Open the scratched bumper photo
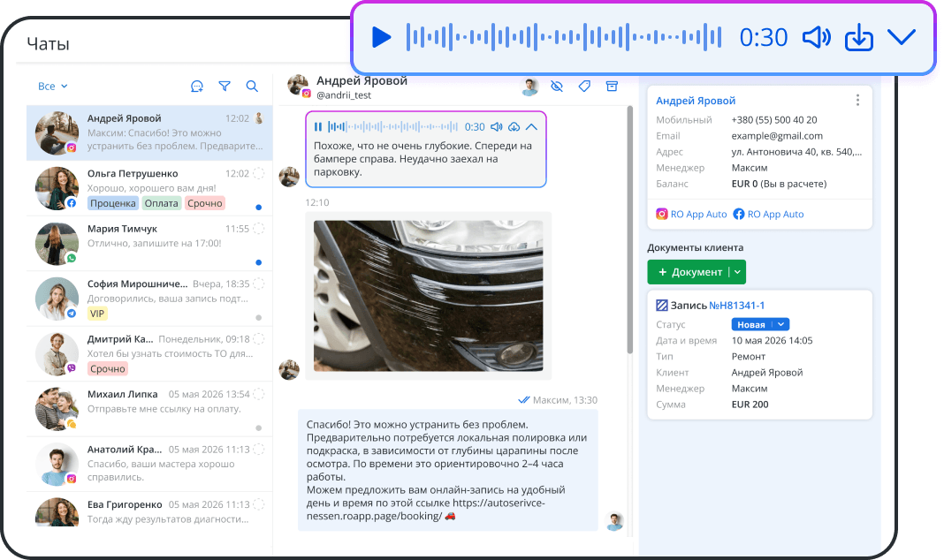The height and width of the screenshot is (560, 944). pos(428,295)
